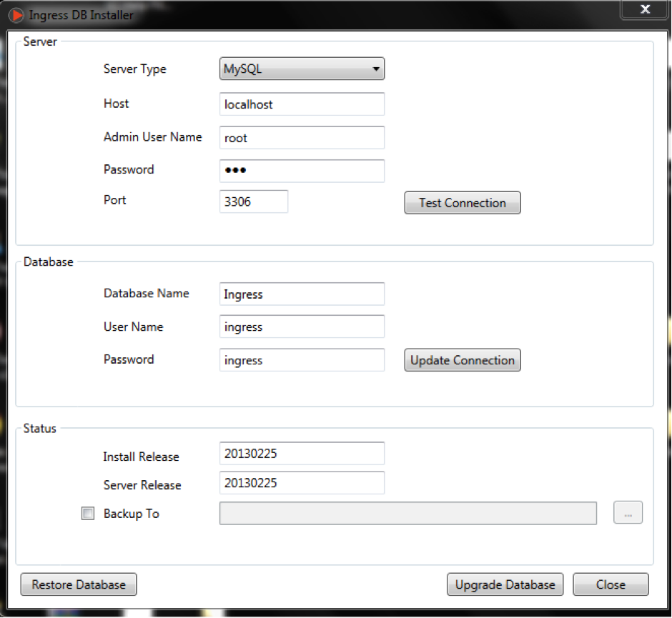Select the Server Release field showing 20130225
Screen dimensions: 672x618
(301, 483)
